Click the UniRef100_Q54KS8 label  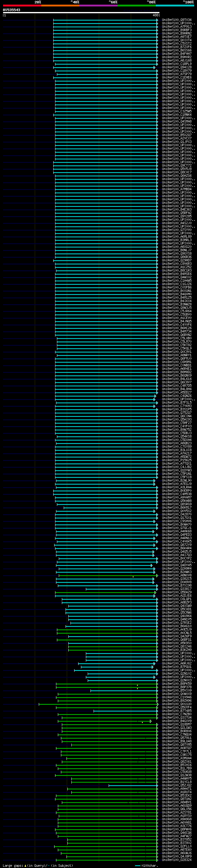(x=177, y=437)
